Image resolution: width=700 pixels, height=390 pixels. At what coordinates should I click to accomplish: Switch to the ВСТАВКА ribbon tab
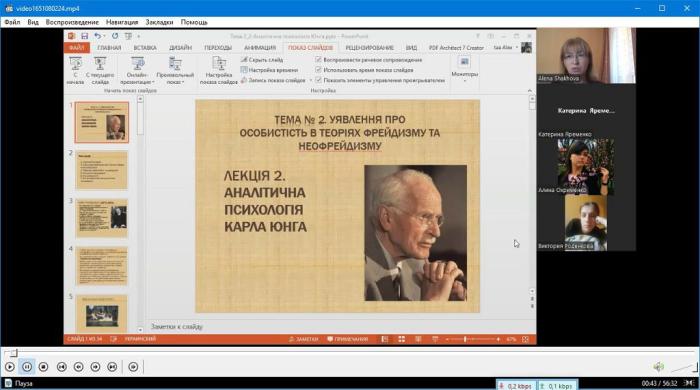145,48
